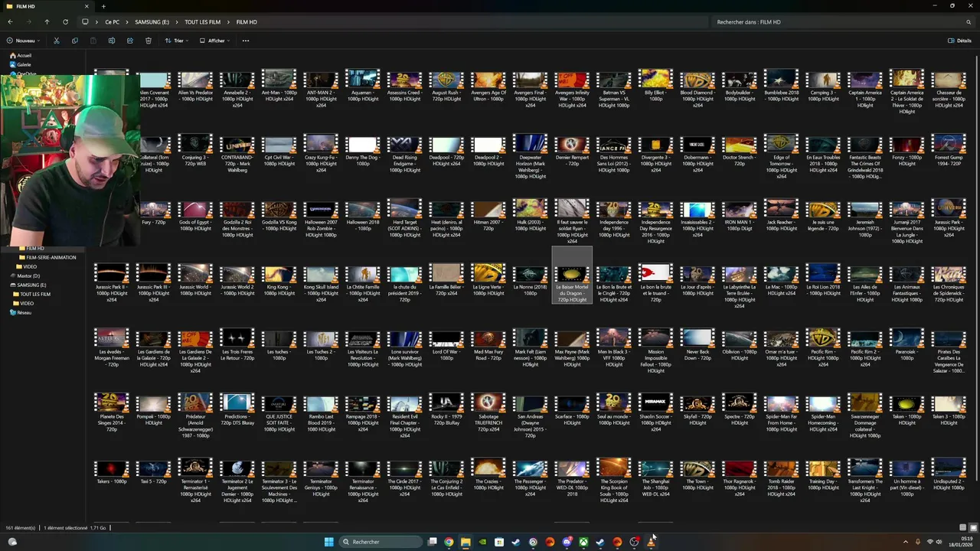Click the volume icon in system tray
The image size is (980, 551).
939,542
